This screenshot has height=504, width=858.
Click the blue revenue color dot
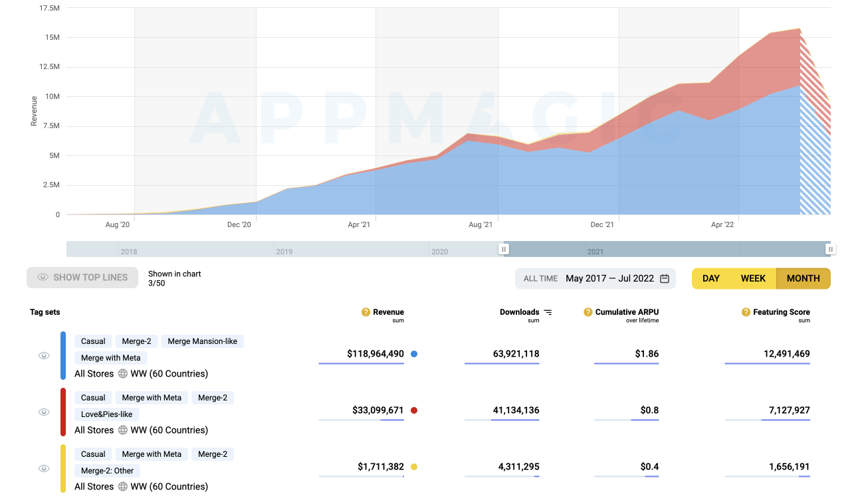pos(414,354)
